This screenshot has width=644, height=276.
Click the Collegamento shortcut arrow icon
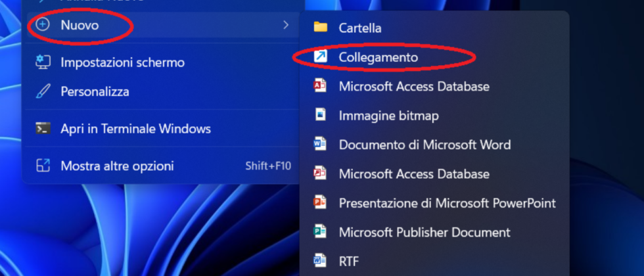pyautogui.click(x=320, y=57)
